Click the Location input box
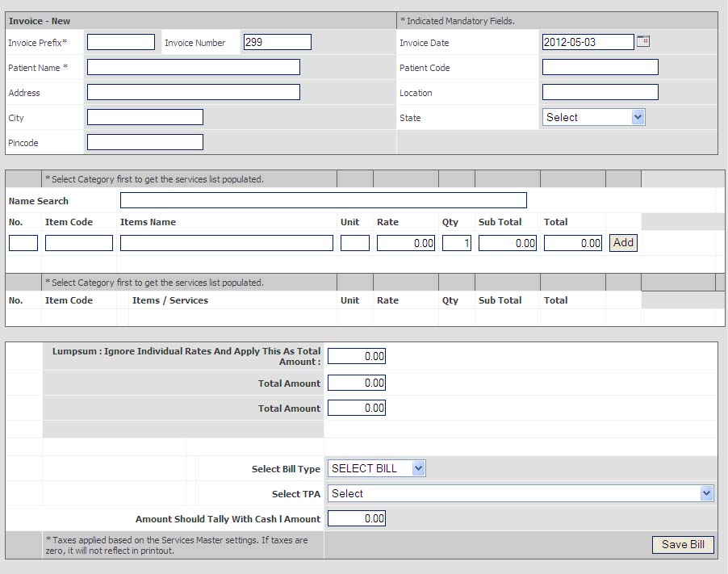The image size is (728, 574). tap(600, 92)
